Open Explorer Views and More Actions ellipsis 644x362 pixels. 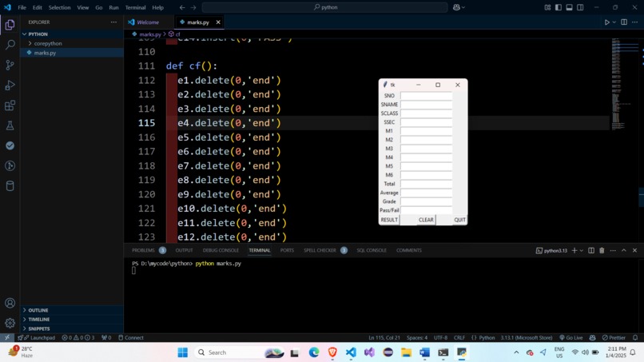113,22
